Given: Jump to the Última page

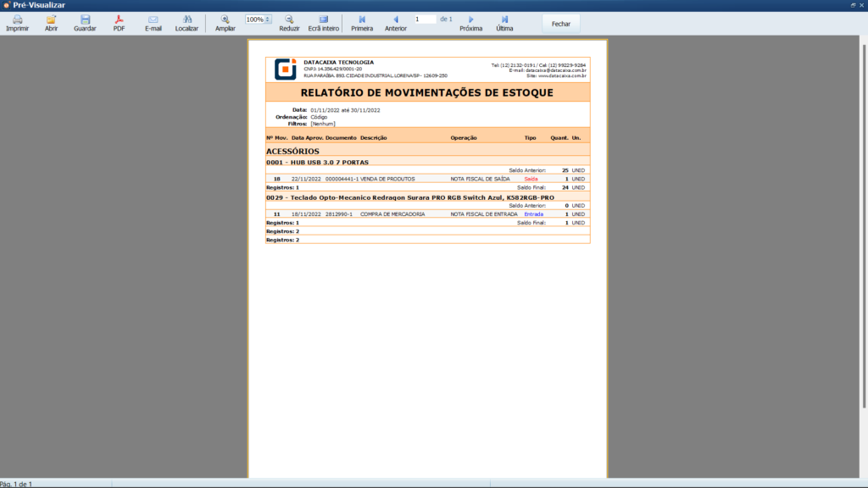Looking at the screenshot, I should [504, 19].
